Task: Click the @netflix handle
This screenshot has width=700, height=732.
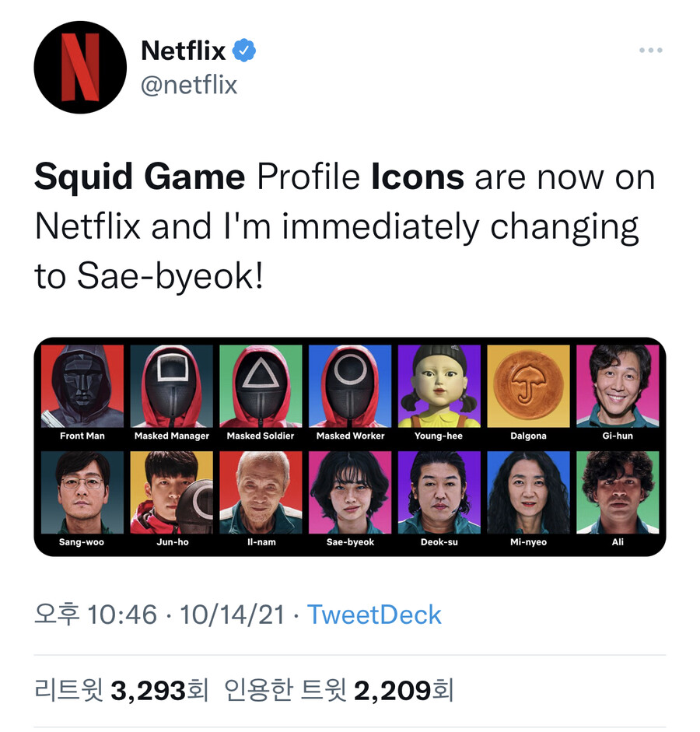Action: pyautogui.click(x=189, y=84)
